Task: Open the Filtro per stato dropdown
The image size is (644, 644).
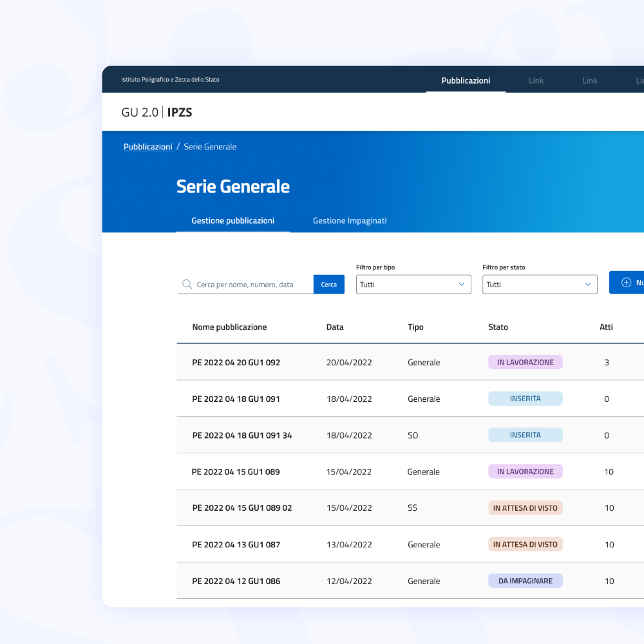Action: point(540,284)
